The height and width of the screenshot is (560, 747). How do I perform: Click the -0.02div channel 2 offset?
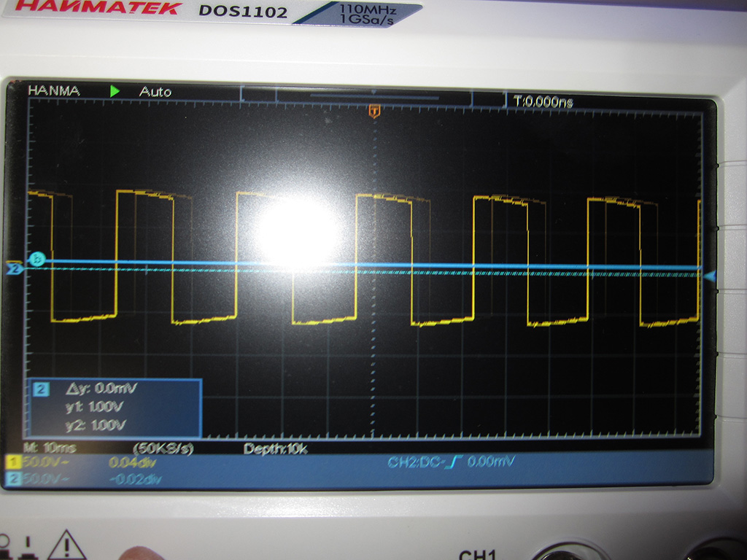136,478
